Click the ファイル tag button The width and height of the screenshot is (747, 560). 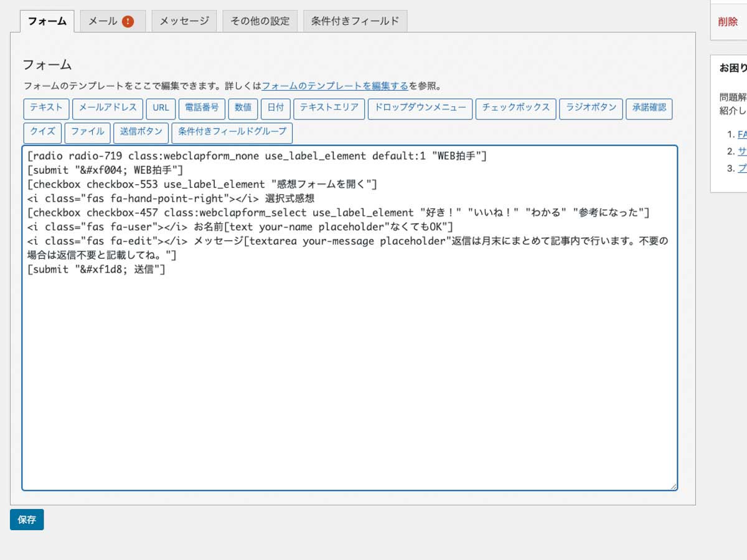point(87,133)
